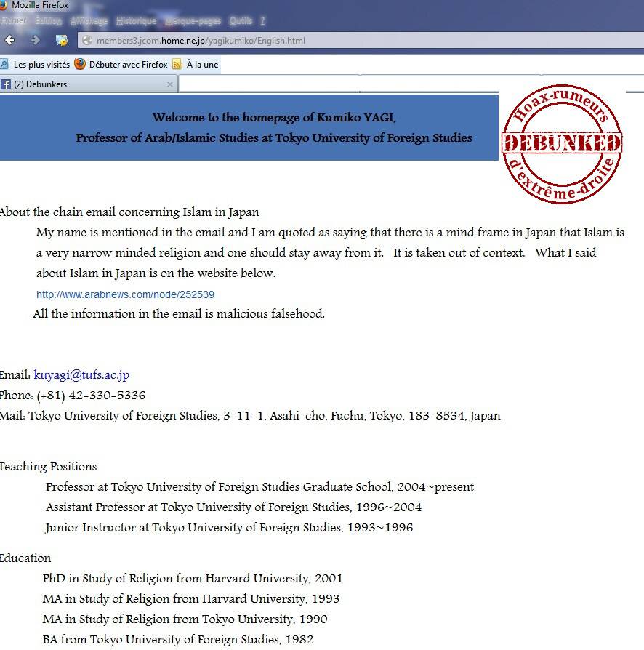Open the arabnews.com/node/252539 link

pyautogui.click(x=125, y=294)
